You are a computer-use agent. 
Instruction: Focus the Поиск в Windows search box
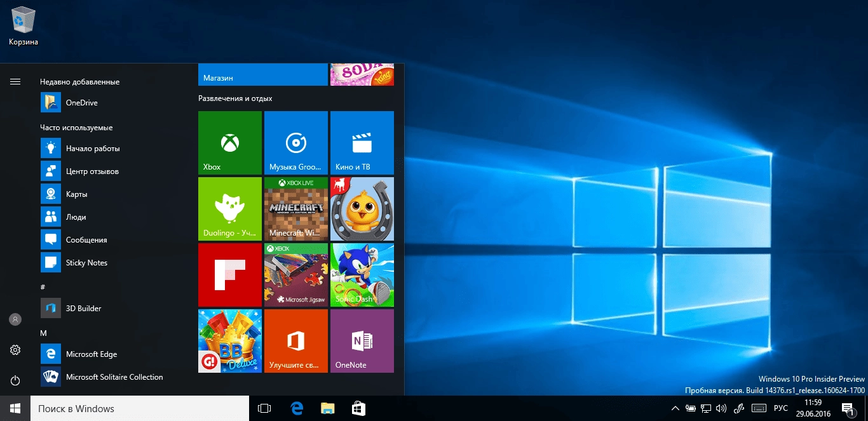coord(140,408)
